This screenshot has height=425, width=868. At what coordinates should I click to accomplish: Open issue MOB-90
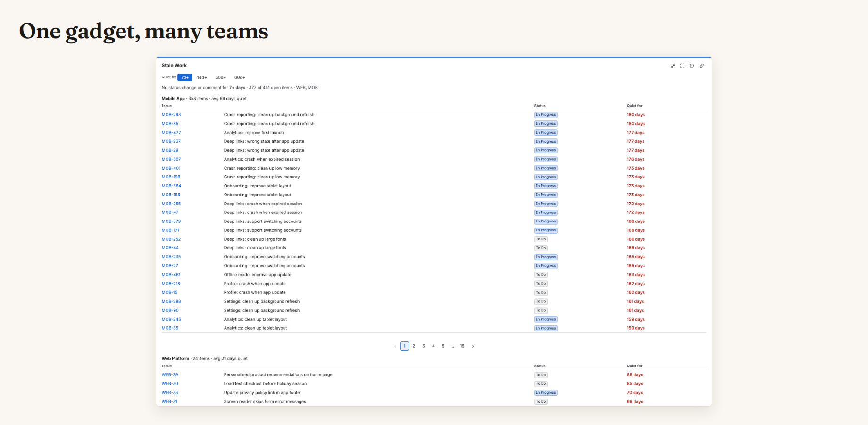170,311
